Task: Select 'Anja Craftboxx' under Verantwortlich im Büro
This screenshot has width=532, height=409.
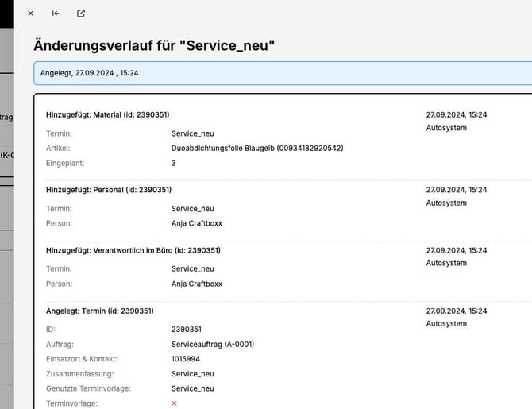Action: pyautogui.click(x=197, y=284)
